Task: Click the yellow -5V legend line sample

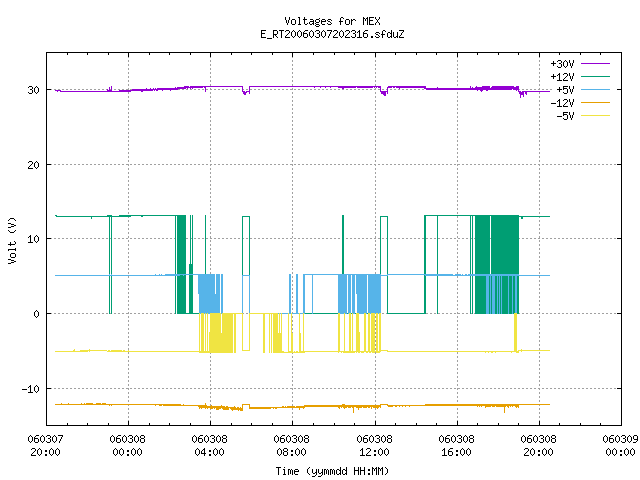Action: (595, 116)
